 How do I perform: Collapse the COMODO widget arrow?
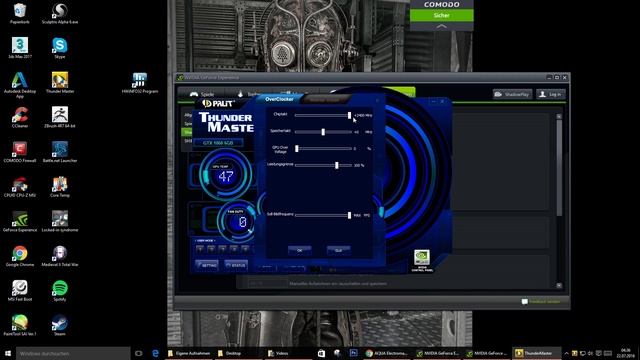click(x=442, y=26)
